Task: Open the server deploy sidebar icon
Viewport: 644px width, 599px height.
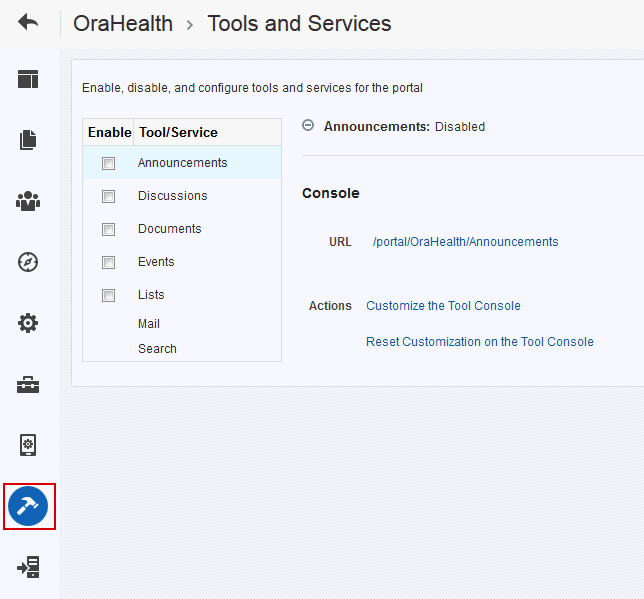Action: (28, 567)
